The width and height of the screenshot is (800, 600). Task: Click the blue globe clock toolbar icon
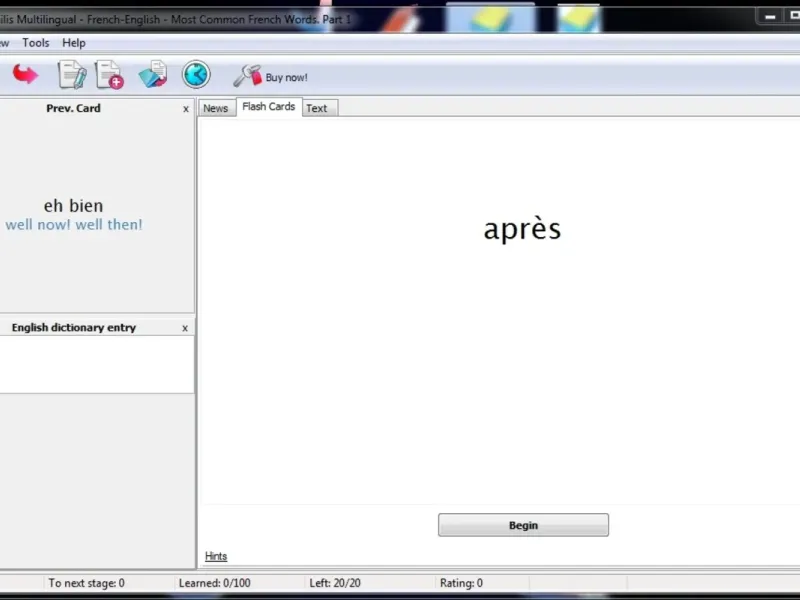[x=196, y=74]
